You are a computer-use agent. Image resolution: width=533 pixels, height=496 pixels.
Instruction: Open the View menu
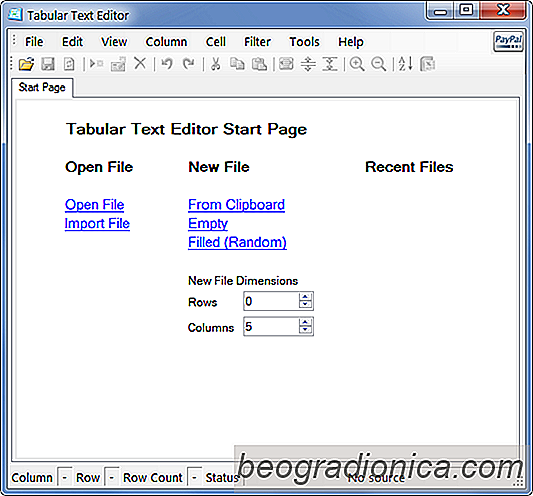[114, 42]
